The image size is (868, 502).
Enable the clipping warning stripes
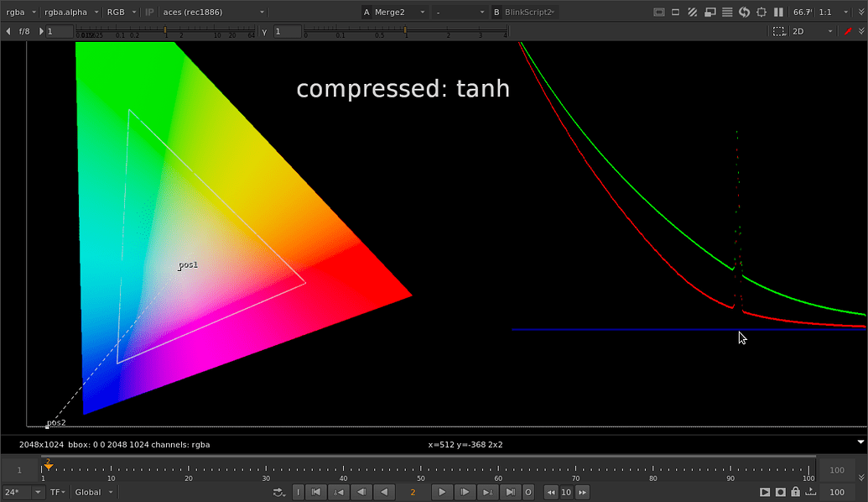(x=691, y=12)
